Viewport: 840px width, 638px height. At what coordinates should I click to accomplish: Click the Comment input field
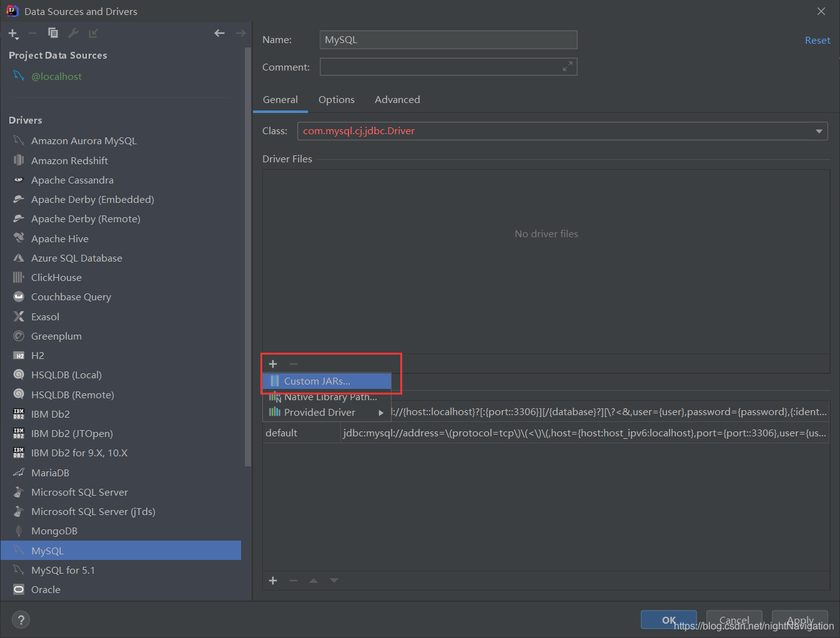[x=448, y=67]
